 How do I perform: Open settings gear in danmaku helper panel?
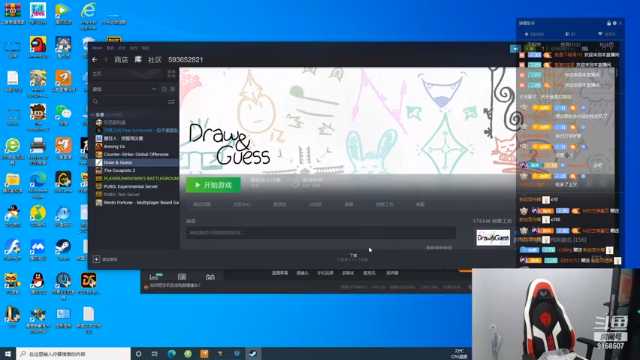tap(615, 23)
